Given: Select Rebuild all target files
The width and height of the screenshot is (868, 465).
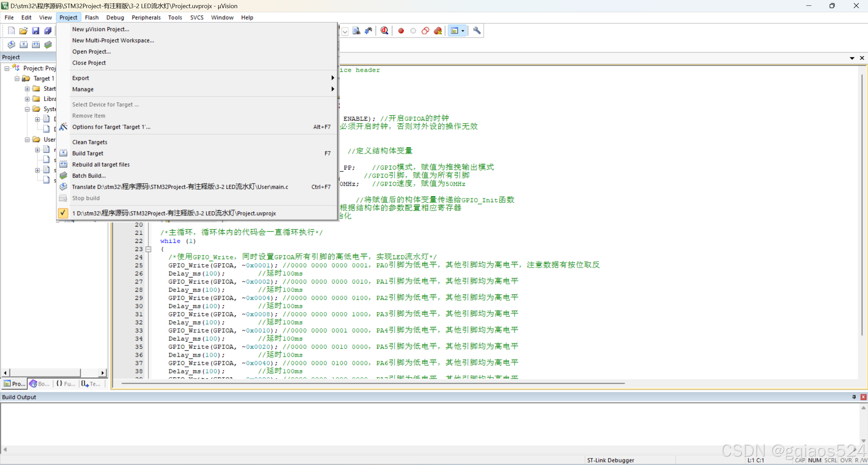Looking at the screenshot, I should pos(101,164).
